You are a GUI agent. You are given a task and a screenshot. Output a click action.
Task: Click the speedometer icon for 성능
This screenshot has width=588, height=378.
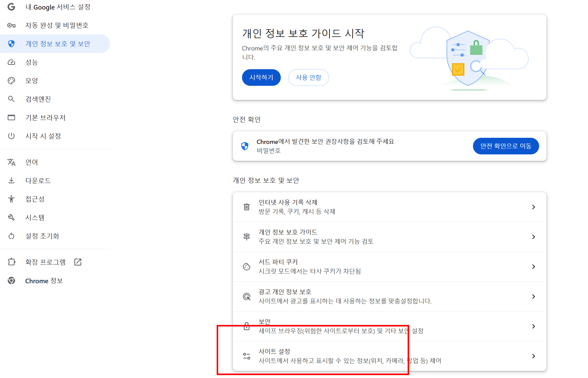coord(11,62)
